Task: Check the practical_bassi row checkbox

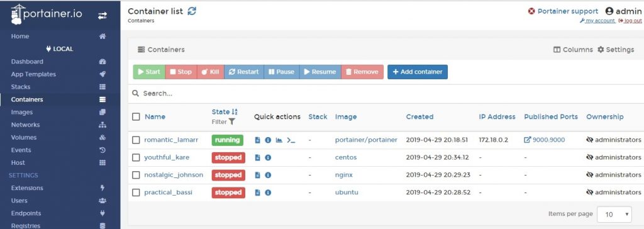Action: pos(136,193)
